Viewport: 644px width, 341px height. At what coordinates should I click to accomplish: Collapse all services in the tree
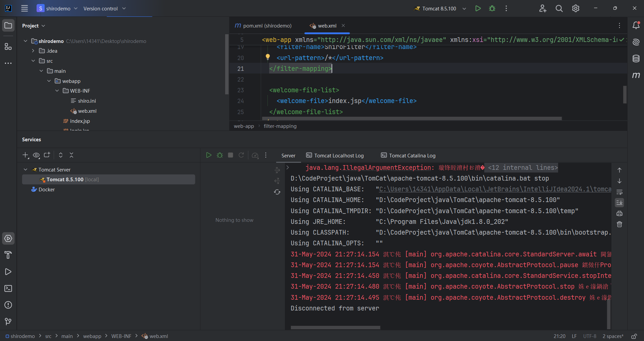pos(71,155)
